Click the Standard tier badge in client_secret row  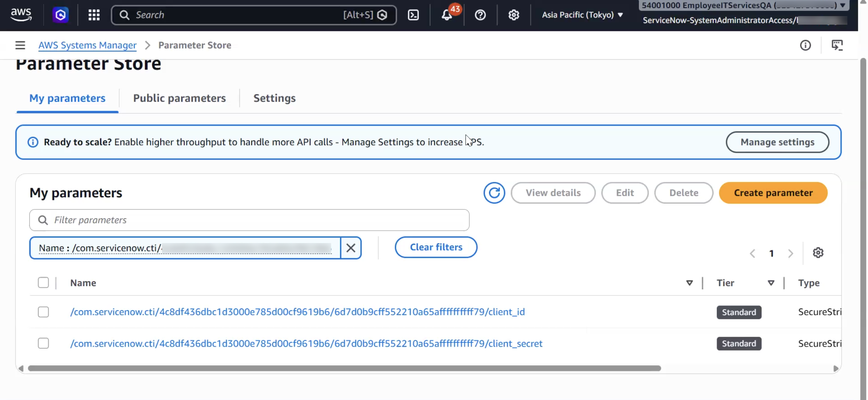point(739,343)
